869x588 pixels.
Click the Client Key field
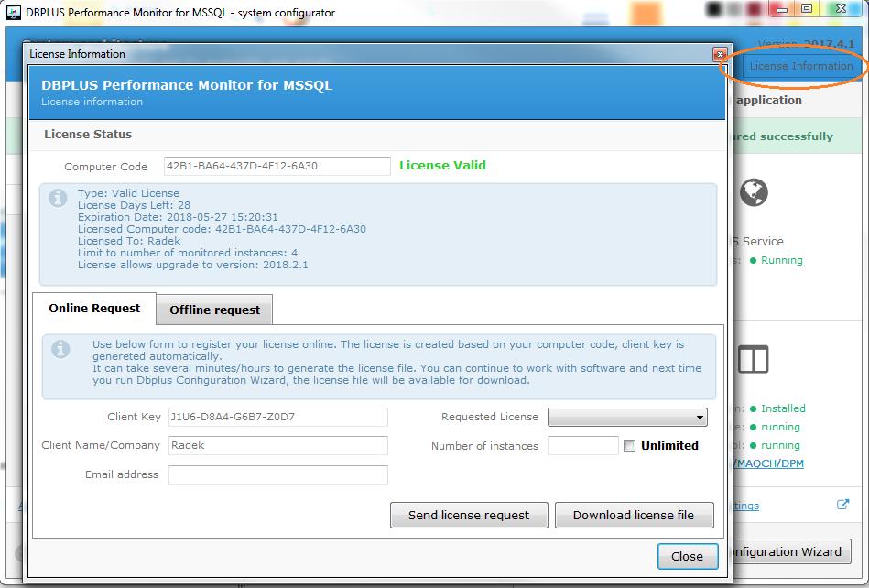pos(278,418)
